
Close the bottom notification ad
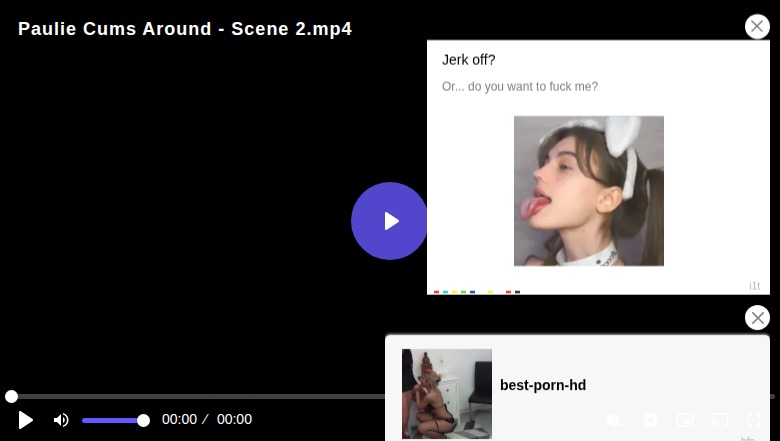point(757,318)
